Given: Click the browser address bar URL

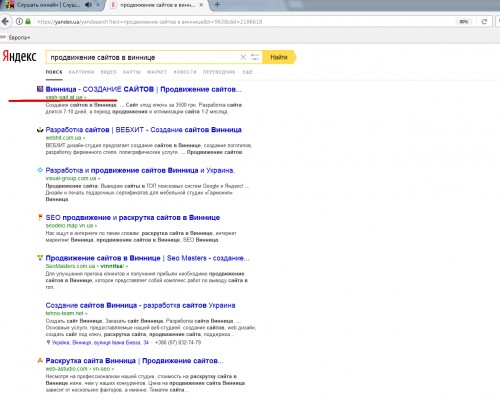Looking at the screenshot, I should point(149,22).
